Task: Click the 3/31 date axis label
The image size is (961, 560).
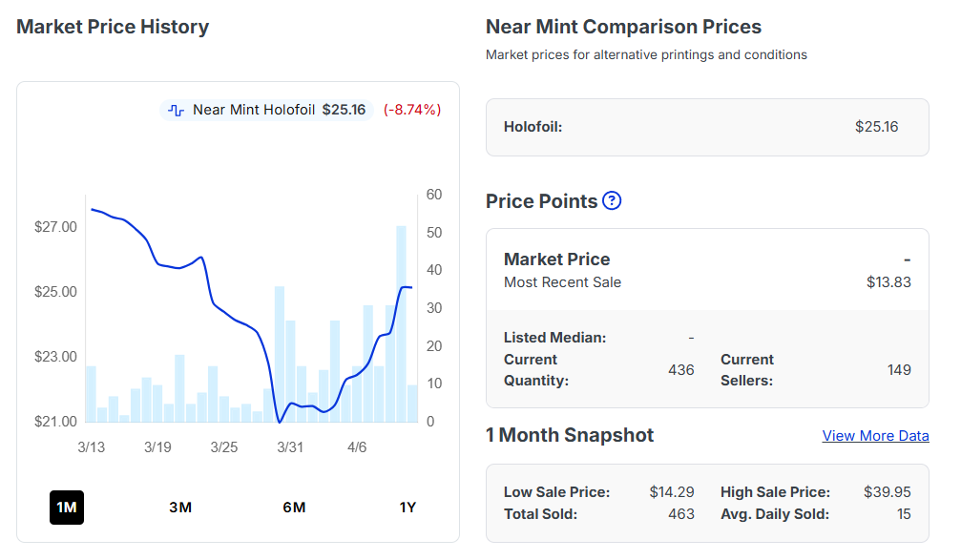Action: pyautogui.click(x=290, y=446)
